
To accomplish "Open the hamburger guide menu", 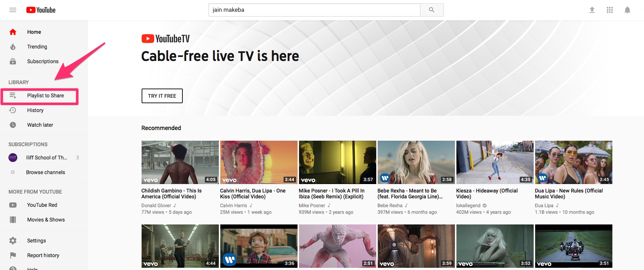I will [13, 10].
